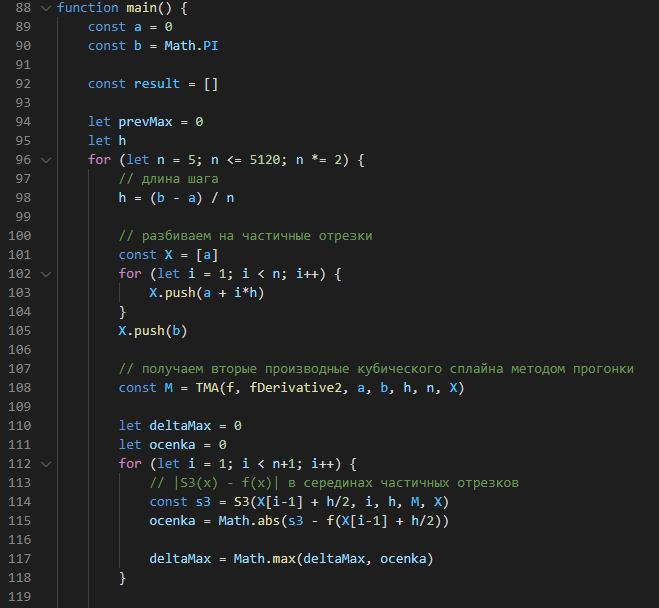Screen dimensions: 659x608
Task: Click comment about 'методом прогонки' on line 107
Action: pos(376,369)
